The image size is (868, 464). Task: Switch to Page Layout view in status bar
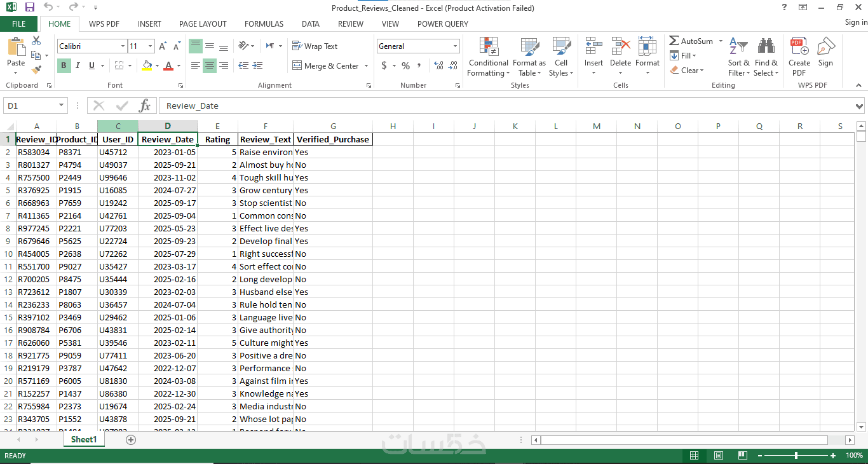pyautogui.click(x=718, y=456)
